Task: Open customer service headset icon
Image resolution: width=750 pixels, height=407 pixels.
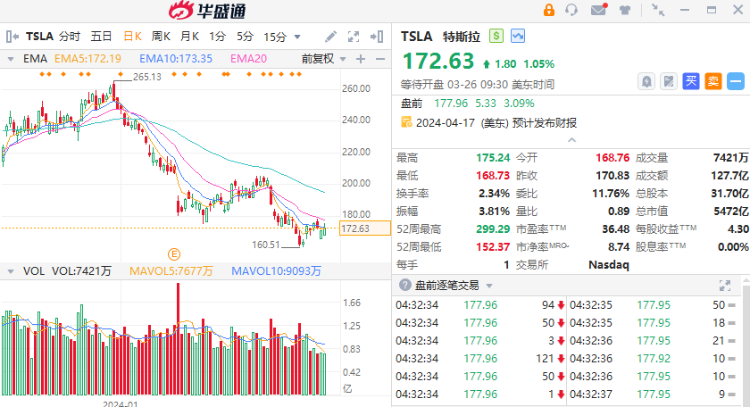Action: 571,10
